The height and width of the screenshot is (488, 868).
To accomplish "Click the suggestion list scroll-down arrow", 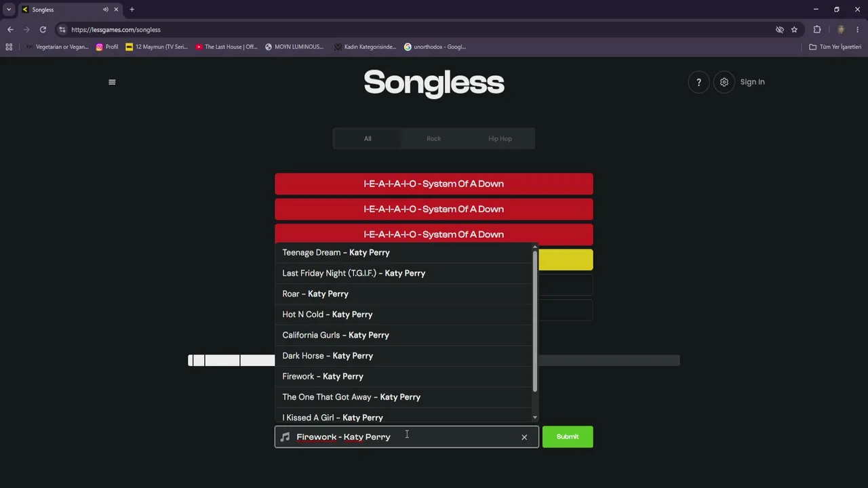I will 535,418.
